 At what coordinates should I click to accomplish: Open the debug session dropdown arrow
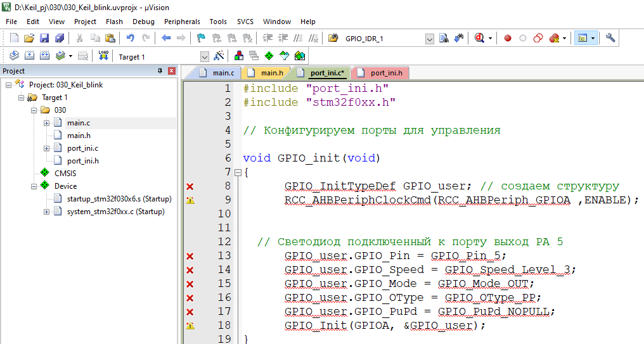(x=490, y=39)
